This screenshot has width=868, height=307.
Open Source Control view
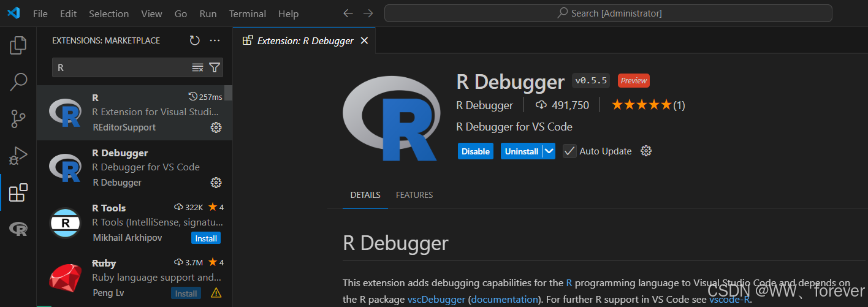18,118
